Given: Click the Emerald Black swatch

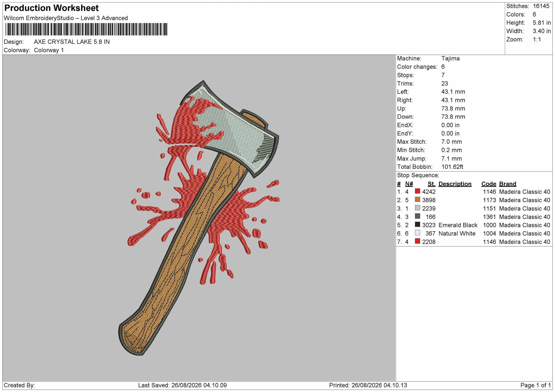Looking at the screenshot, I should tap(418, 224).
